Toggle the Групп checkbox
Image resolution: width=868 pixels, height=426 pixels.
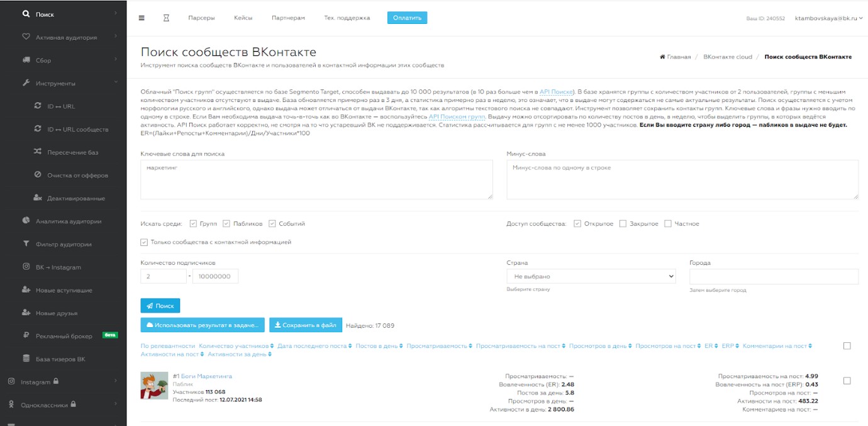click(194, 223)
